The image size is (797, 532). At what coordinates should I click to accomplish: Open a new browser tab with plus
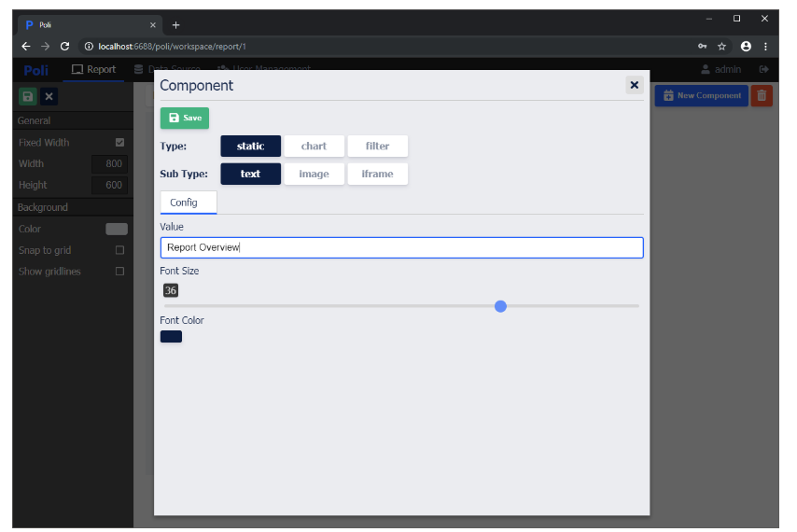coord(175,25)
